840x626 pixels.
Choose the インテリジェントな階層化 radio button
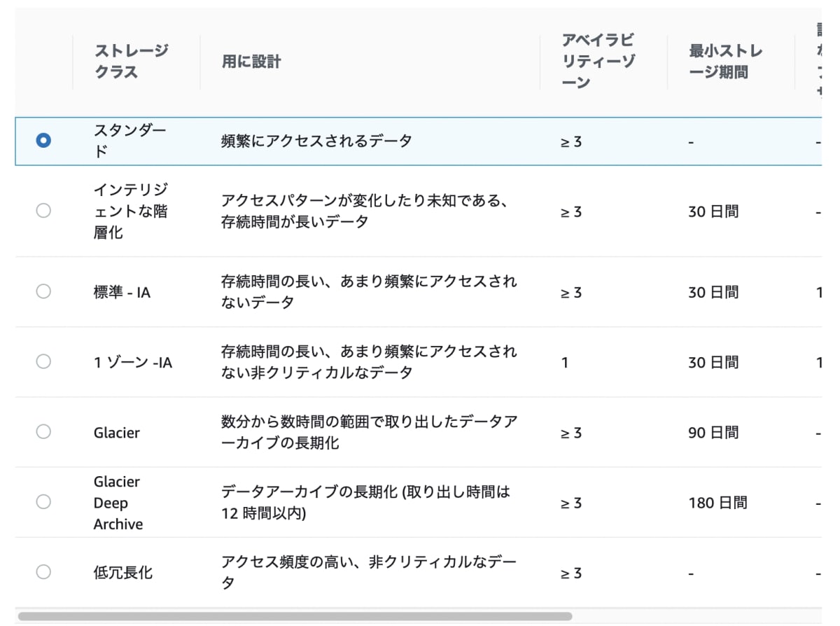pyautogui.click(x=43, y=211)
